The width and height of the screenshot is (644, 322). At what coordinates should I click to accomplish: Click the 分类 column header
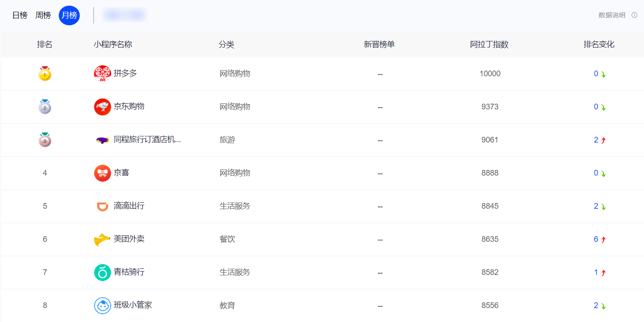coord(227,44)
